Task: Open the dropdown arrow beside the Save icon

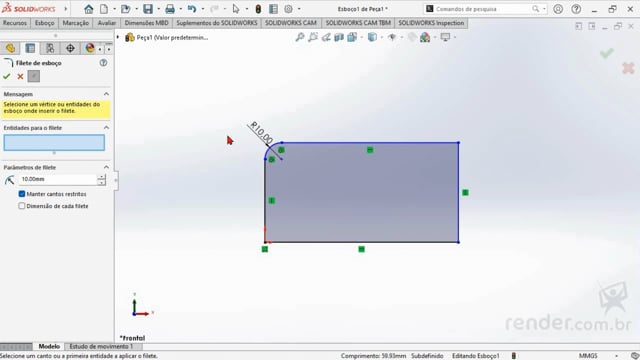Action: click(x=158, y=9)
